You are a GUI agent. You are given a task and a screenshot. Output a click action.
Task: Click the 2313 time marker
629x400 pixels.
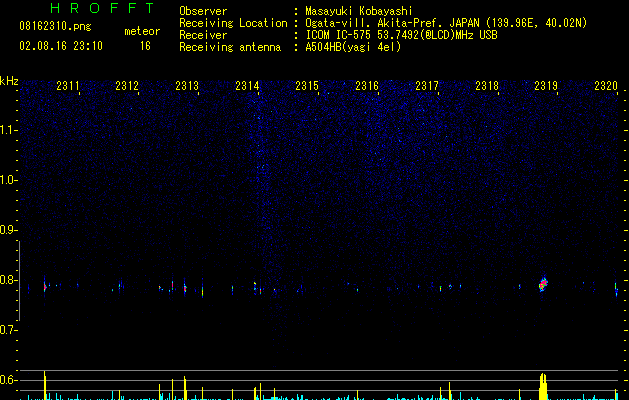(187, 86)
